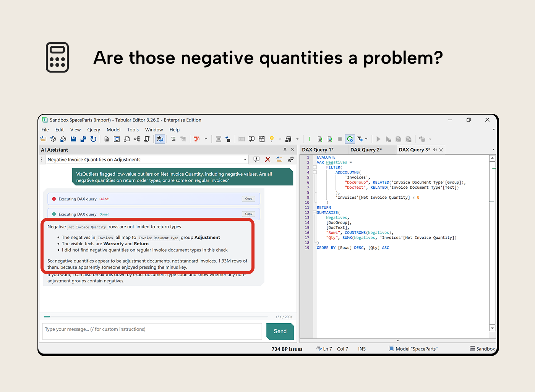This screenshot has height=392, width=535.
Task: Collapse the VAR Negatives fold on line 3
Action: [315, 167]
